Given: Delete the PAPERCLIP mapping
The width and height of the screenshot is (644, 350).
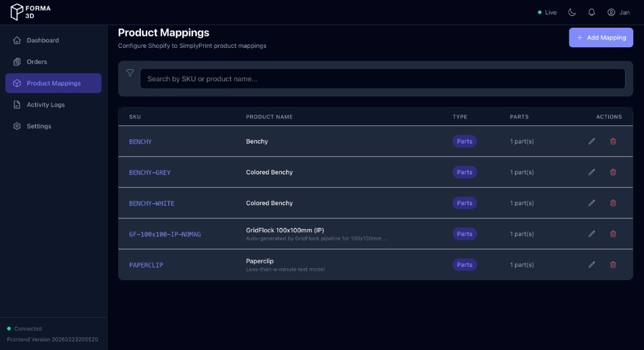Looking at the screenshot, I should click(613, 264).
